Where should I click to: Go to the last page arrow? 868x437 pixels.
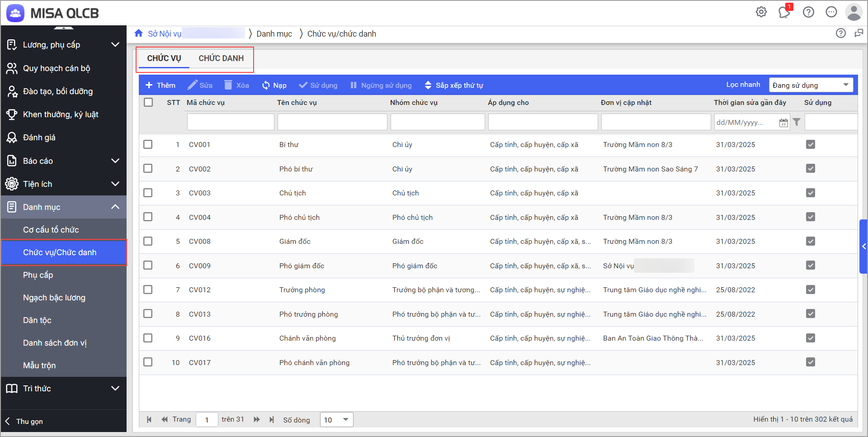[272, 420]
